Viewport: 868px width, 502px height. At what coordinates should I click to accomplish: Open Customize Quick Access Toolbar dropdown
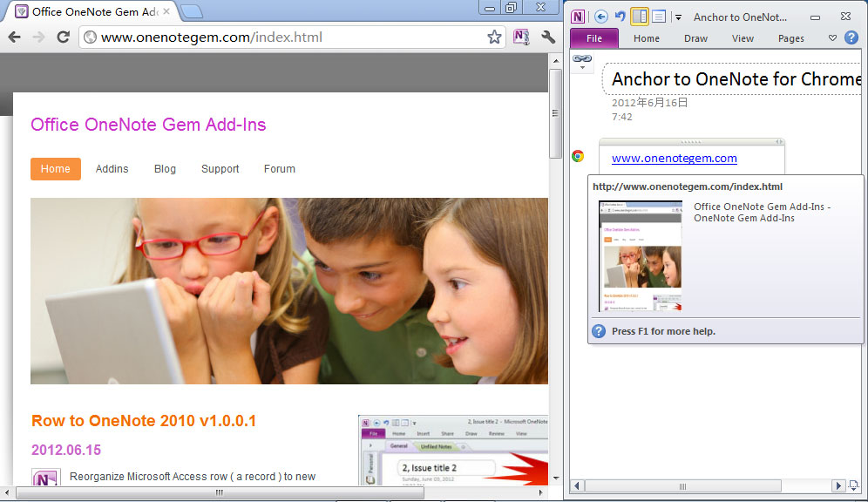(x=678, y=17)
